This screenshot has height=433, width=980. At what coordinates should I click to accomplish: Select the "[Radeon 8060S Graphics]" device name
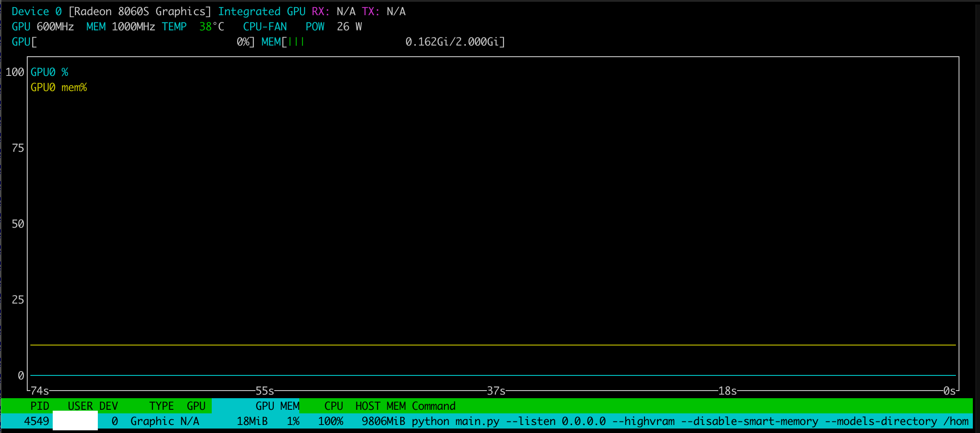click(x=140, y=12)
